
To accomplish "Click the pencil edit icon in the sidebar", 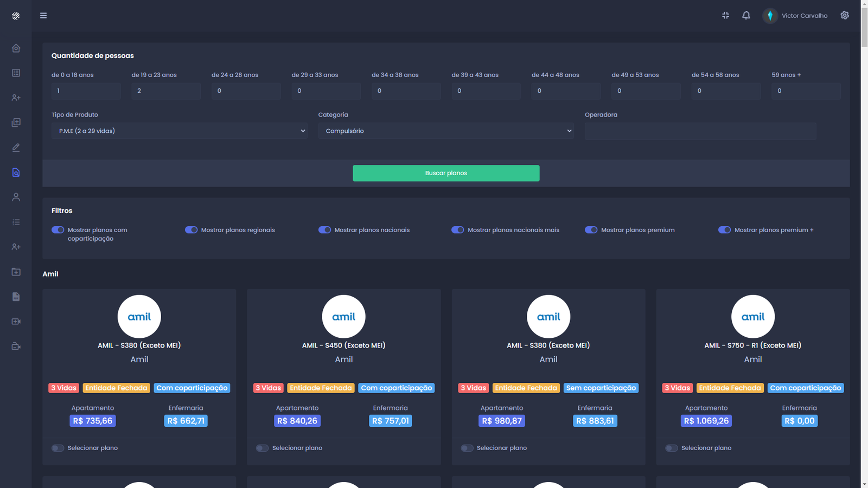I will 16,147.
